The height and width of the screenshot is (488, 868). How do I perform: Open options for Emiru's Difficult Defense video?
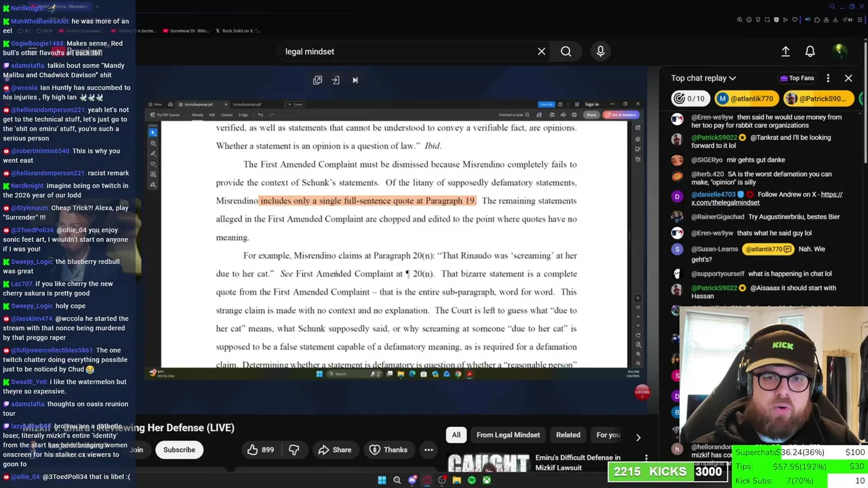pos(646,460)
